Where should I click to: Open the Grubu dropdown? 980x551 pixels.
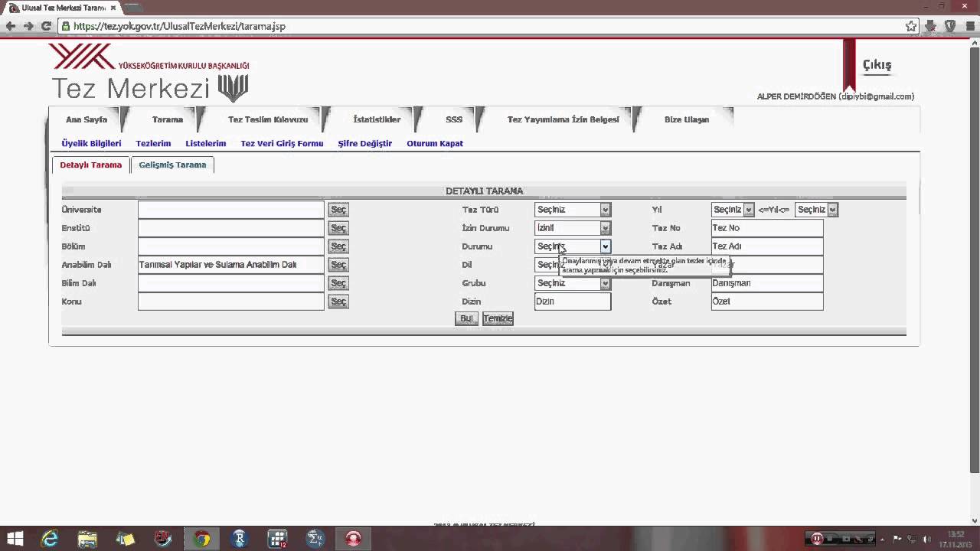tap(573, 283)
